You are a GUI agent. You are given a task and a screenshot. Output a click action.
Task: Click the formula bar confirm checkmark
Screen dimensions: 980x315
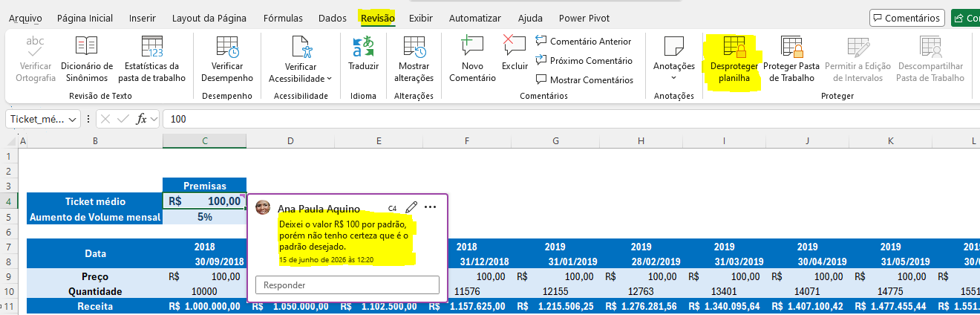click(x=124, y=119)
